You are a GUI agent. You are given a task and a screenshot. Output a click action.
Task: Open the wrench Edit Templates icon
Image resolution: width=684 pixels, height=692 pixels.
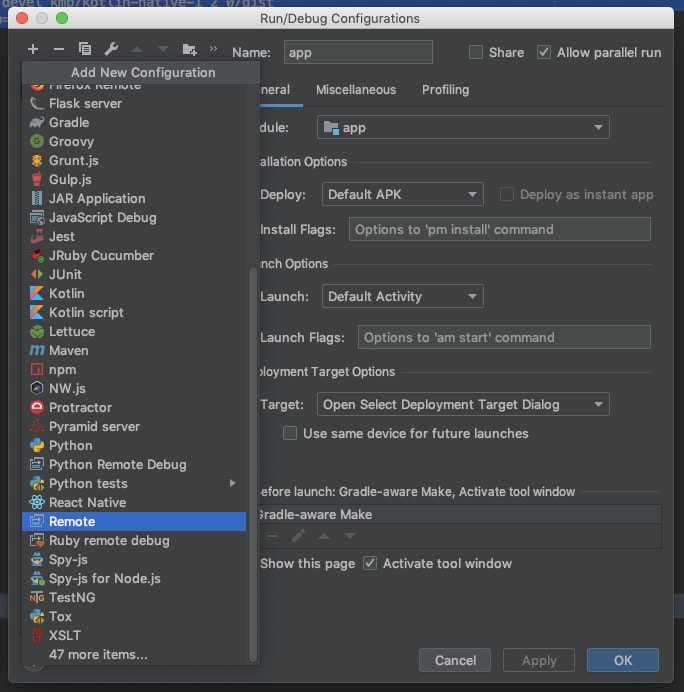[111, 49]
